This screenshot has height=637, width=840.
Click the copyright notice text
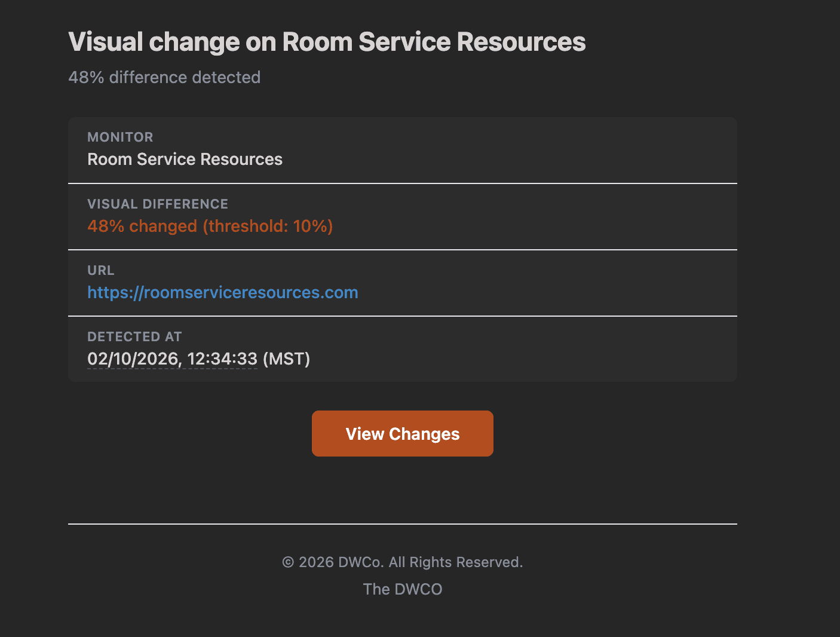click(x=402, y=562)
